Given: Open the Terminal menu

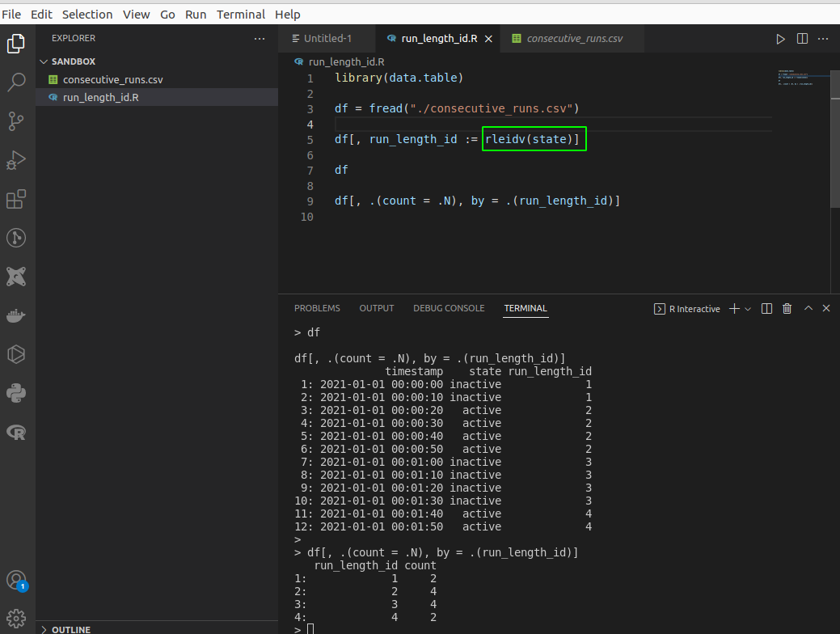Looking at the screenshot, I should click(241, 15).
